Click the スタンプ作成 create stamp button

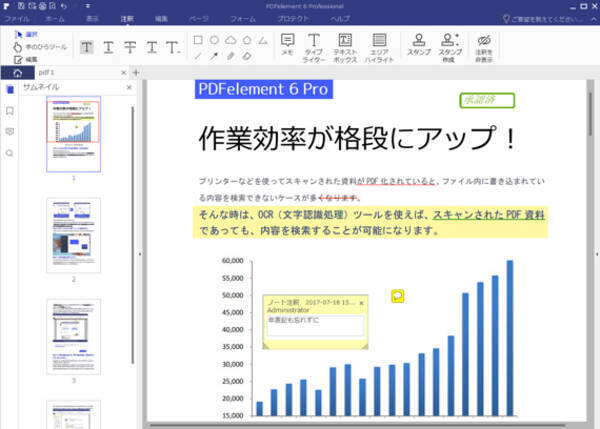click(450, 44)
